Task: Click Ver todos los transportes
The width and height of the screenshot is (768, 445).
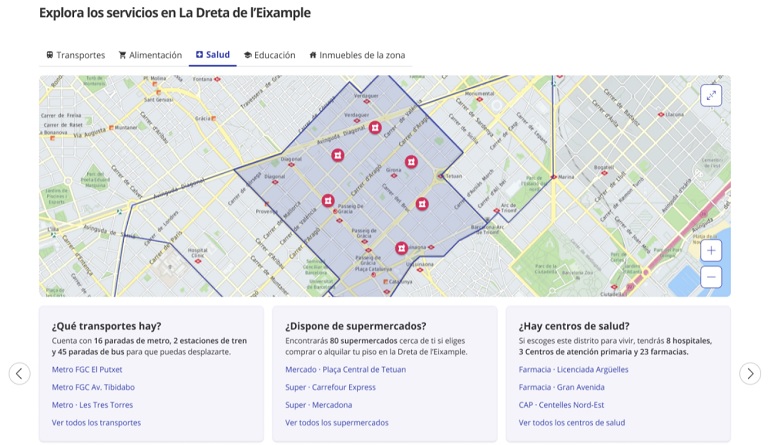Action: [96, 422]
